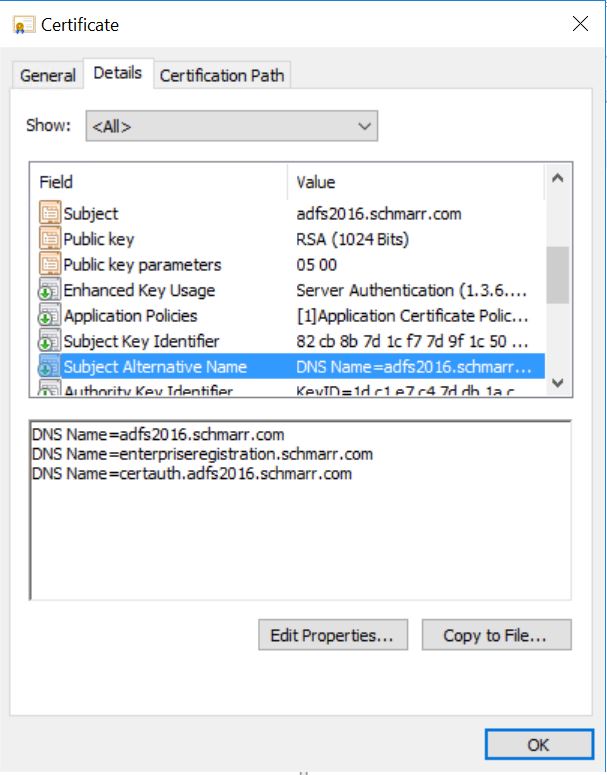Click the RSA (1024 Bits) value
Viewport: 607px width, 775px height.
353,239
